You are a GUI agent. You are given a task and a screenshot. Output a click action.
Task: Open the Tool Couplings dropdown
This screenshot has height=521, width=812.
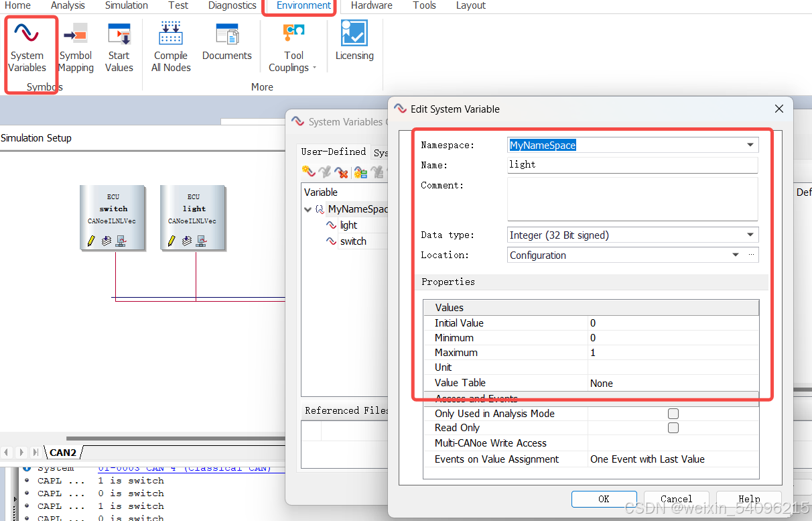(x=293, y=47)
